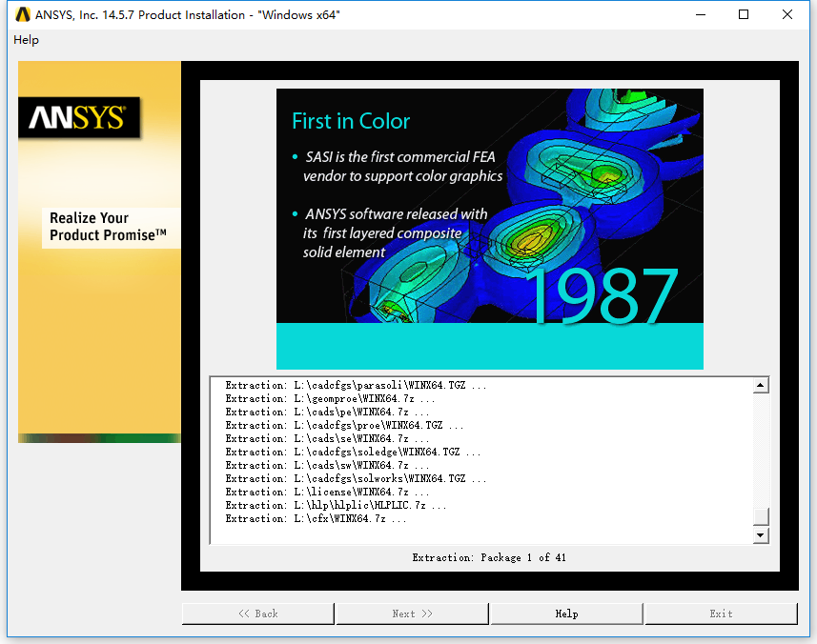
Task: Select the cads\pe\WINX64.7z extraction line
Action: tap(327, 412)
